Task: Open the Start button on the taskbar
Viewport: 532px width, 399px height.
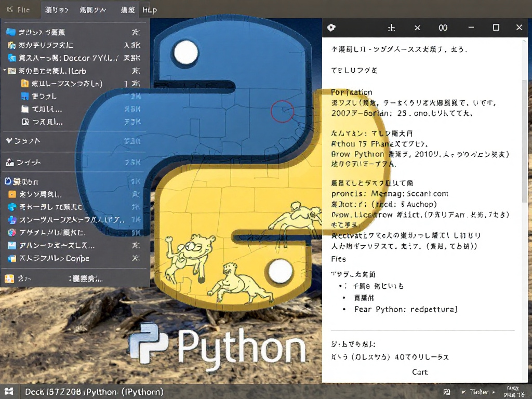Action: [x=9, y=392]
